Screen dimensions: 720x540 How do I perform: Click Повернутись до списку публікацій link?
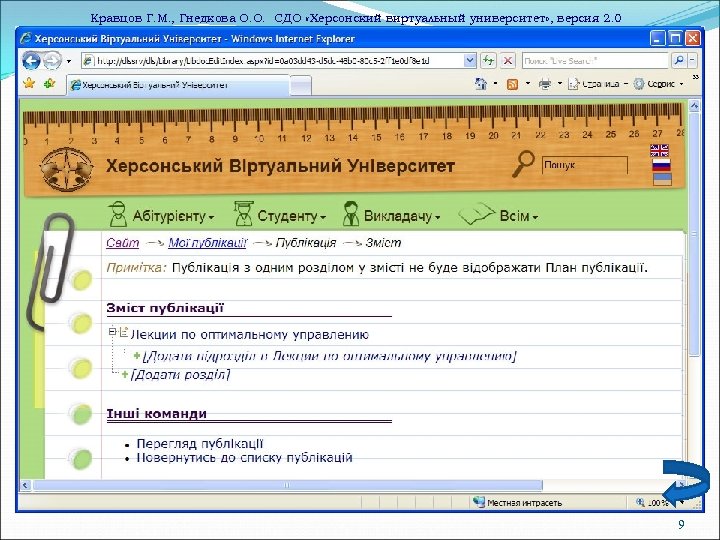(245, 458)
